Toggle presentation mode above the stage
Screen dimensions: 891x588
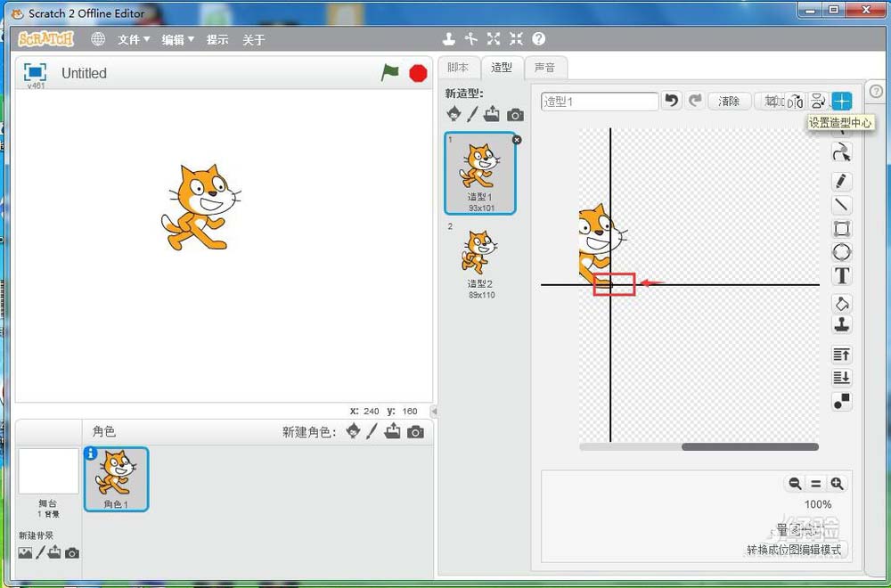pyautogui.click(x=35, y=72)
